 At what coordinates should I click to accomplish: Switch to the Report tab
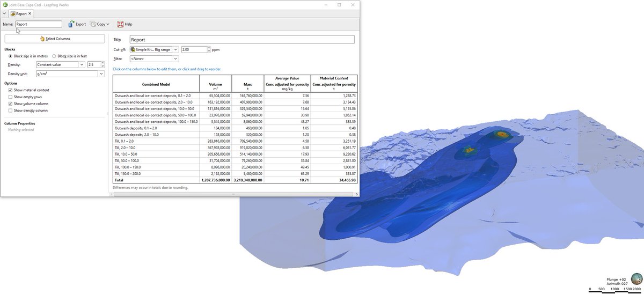click(21, 13)
